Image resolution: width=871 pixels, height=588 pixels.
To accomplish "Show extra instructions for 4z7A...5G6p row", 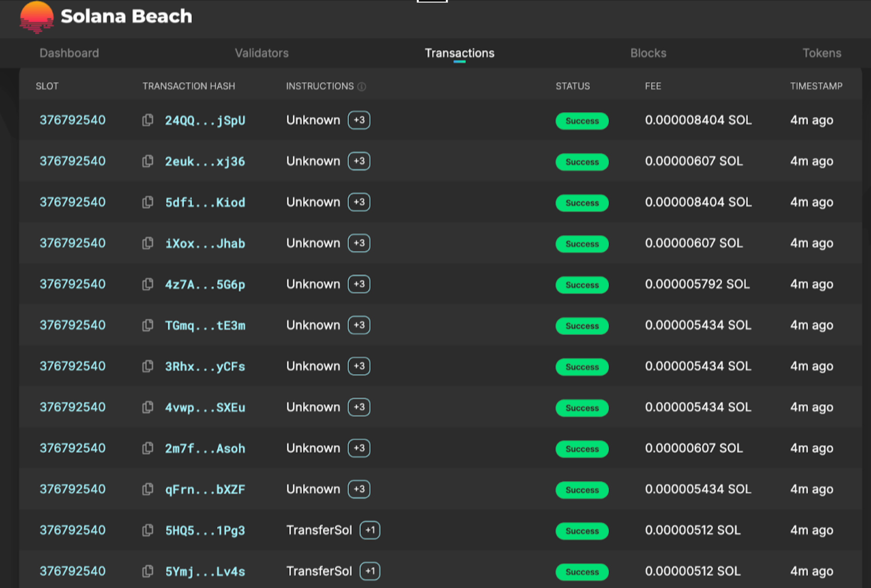I will tap(359, 284).
